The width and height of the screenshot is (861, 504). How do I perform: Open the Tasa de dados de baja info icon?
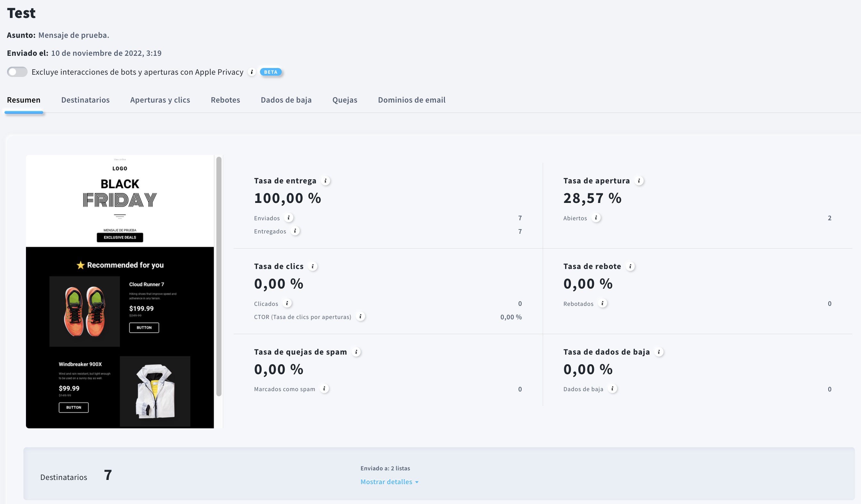(659, 352)
